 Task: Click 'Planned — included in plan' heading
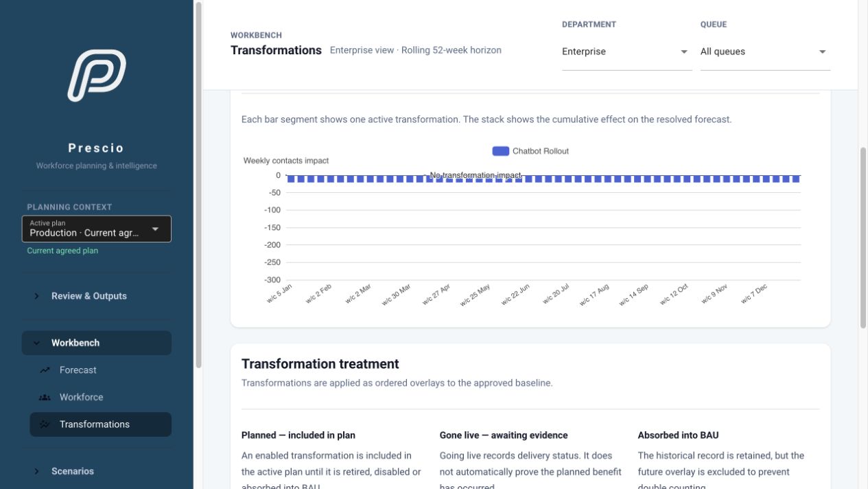tap(298, 435)
